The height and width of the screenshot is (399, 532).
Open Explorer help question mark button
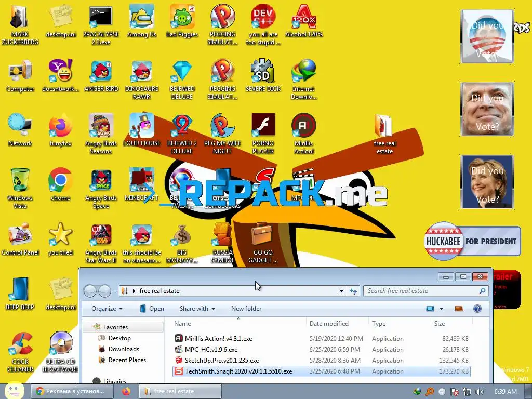click(x=477, y=309)
